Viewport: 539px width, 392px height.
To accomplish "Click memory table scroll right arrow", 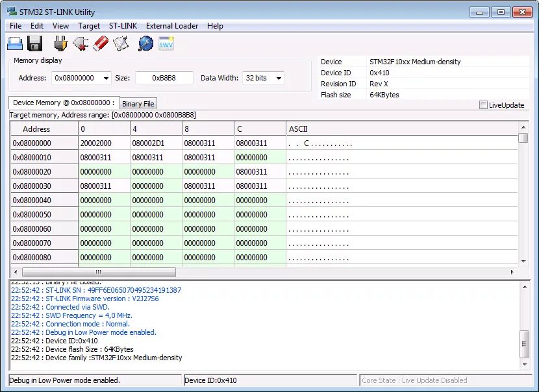I will pos(512,272).
